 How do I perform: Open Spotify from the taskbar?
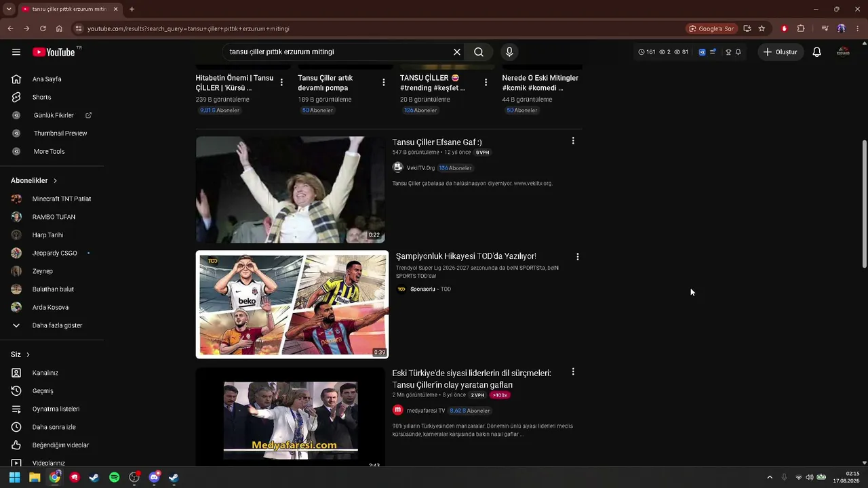point(115,477)
